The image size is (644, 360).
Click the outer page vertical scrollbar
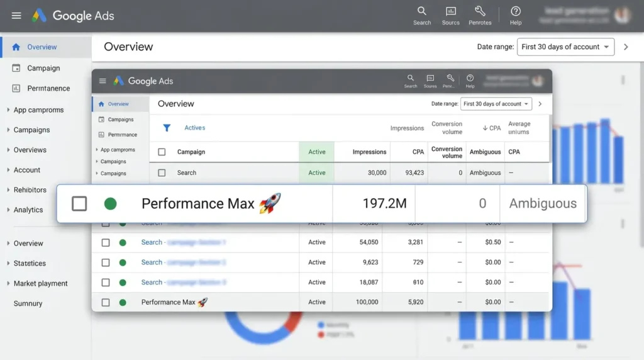click(641, 154)
